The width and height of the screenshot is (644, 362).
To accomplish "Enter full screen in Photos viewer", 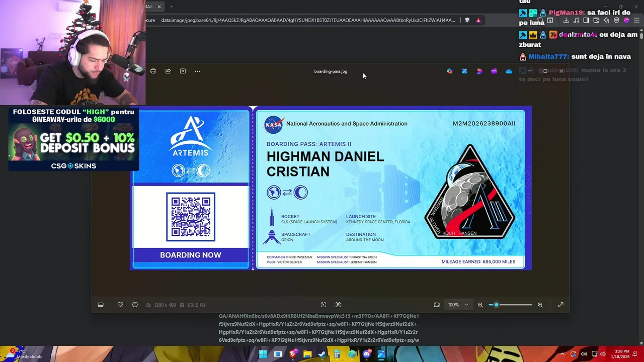I will coord(561,305).
